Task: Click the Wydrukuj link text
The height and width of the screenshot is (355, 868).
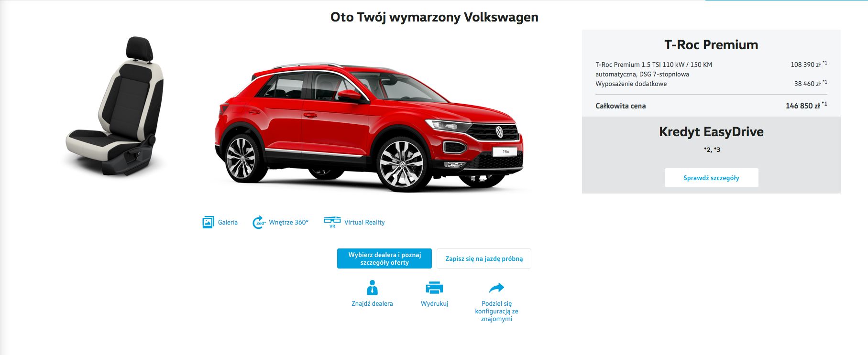Action: 434,303
